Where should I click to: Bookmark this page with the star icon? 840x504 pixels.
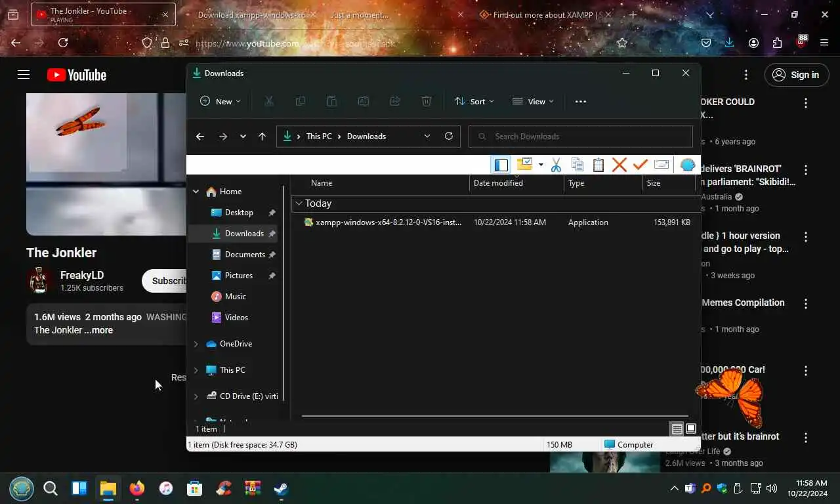pos(621,43)
